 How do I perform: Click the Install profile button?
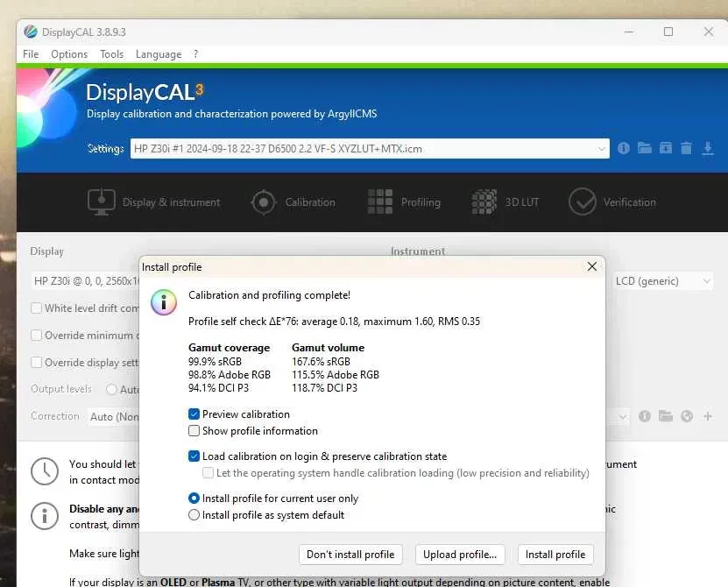(555, 555)
